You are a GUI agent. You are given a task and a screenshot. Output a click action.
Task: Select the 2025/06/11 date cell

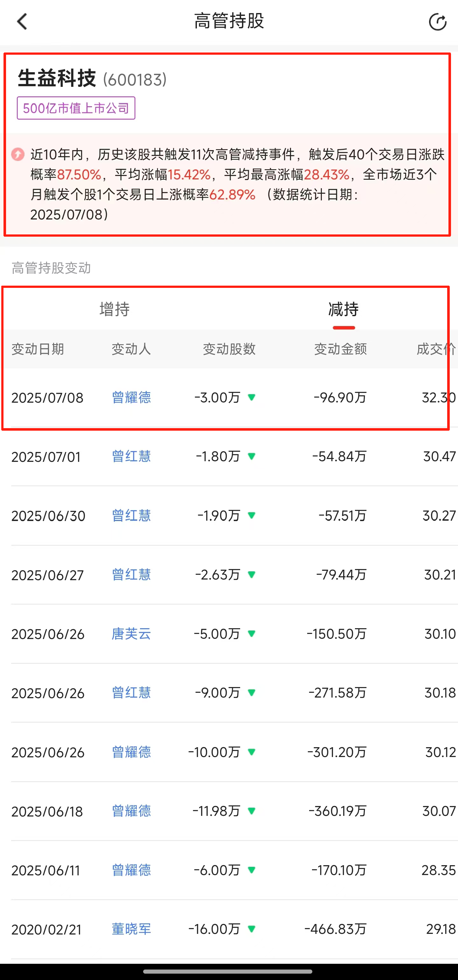pos(46,871)
